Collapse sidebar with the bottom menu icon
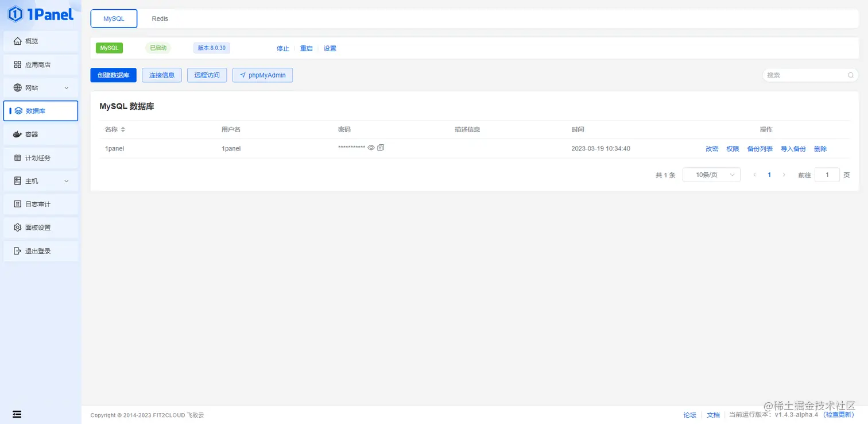868x424 pixels. (17, 414)
